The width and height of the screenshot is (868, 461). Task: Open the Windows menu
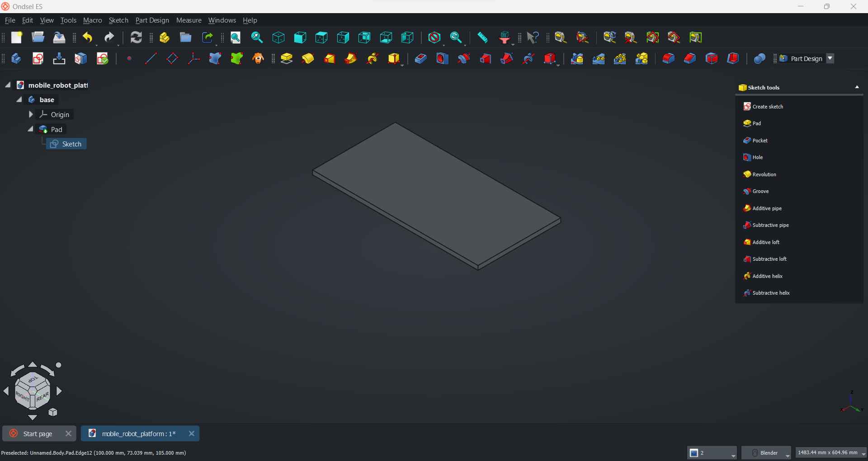(x=222, y=20)
